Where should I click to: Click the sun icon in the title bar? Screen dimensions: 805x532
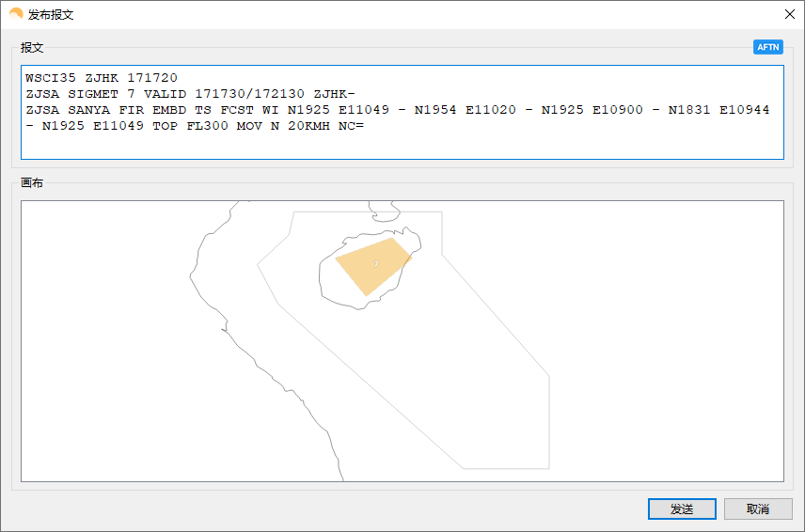[16, 14]
